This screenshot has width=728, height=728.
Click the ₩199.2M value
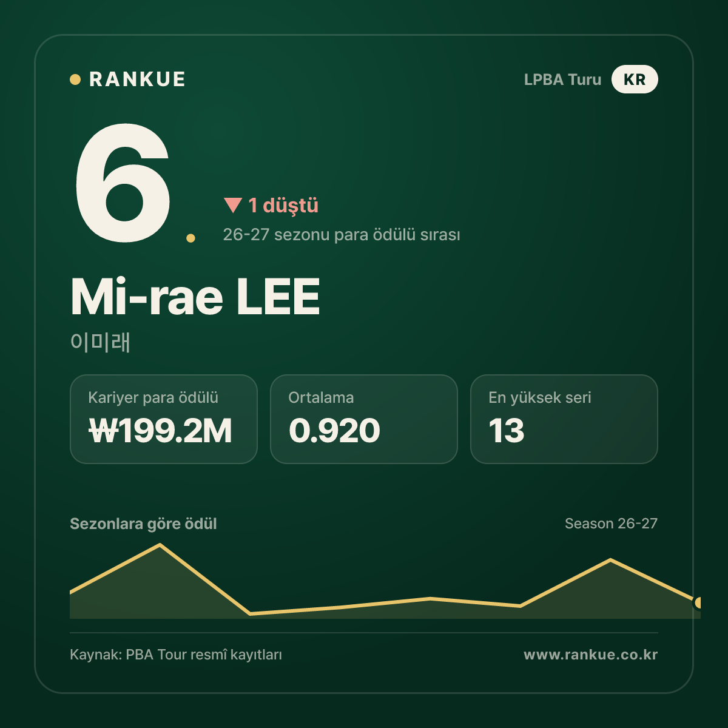tap(160, 431)
